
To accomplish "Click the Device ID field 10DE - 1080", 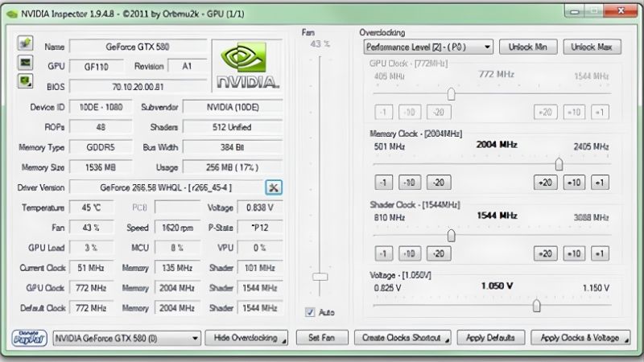I will pyautogui.click(x=101, y=107).
